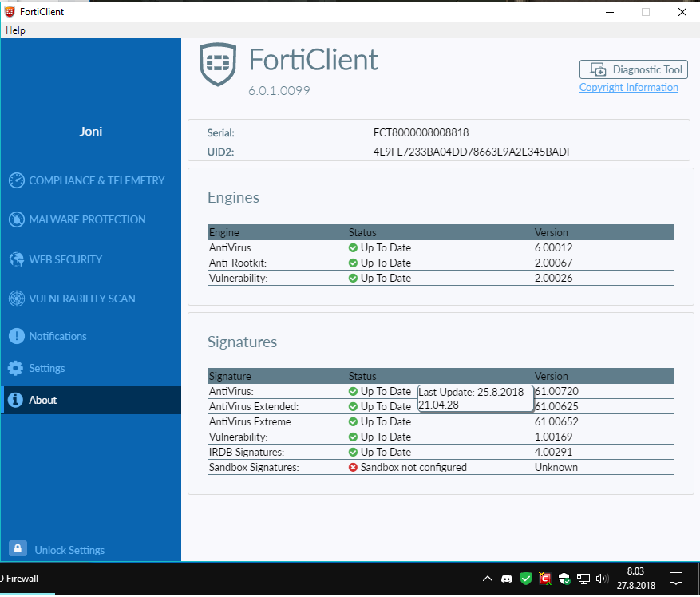The height and width of the screenshot is (597, 700).
Task: Select the MALWARE PROTECTION tab label
Action: (x=87, y=219)
